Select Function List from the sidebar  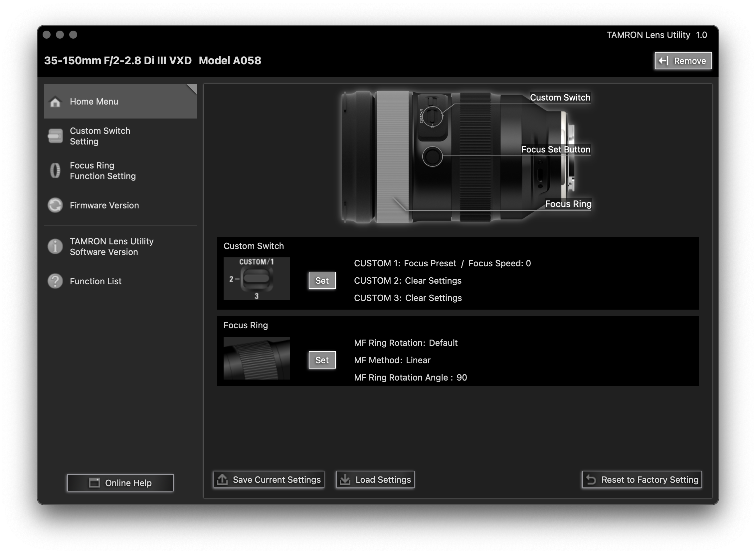pos(95,281)
